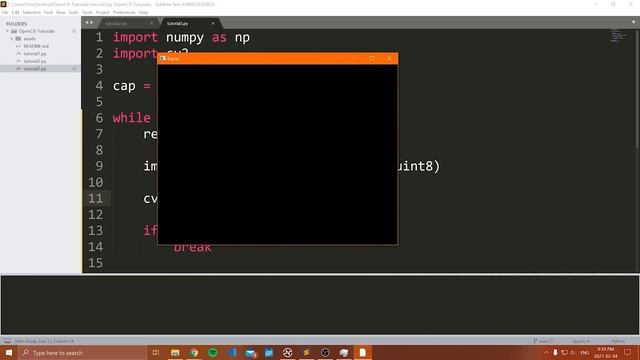
Task: Open the File menu
Action: pyautogui.click(x=5, y=12)
